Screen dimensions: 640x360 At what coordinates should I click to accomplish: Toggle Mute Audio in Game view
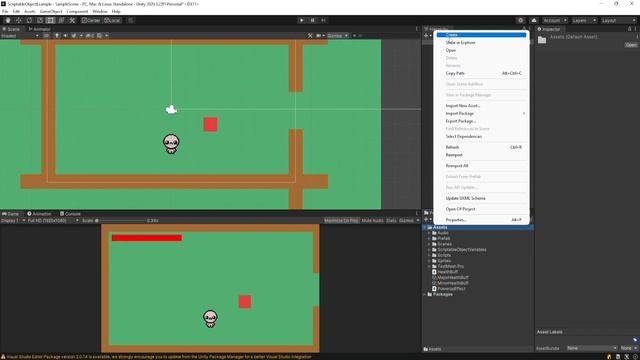[372, 220]
